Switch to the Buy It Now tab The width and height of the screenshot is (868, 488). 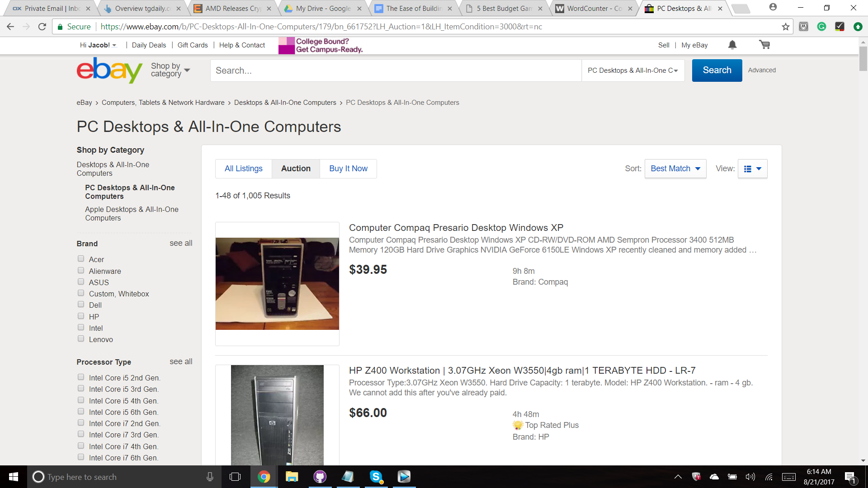tap(348, 169)
